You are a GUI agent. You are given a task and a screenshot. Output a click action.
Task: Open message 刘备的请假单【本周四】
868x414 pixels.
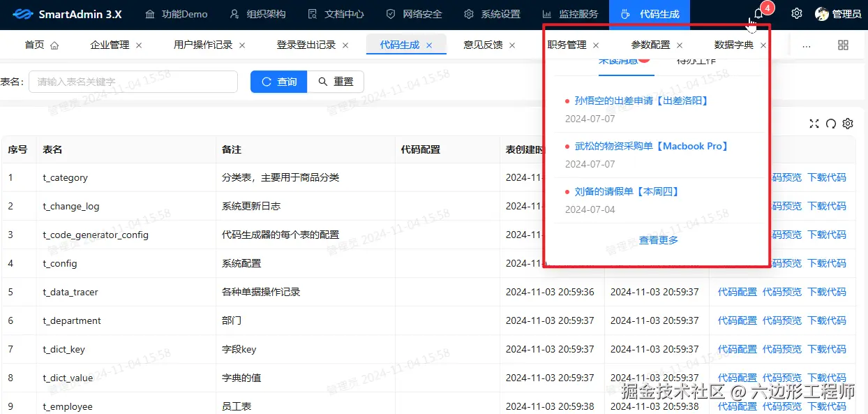[627, 191]
